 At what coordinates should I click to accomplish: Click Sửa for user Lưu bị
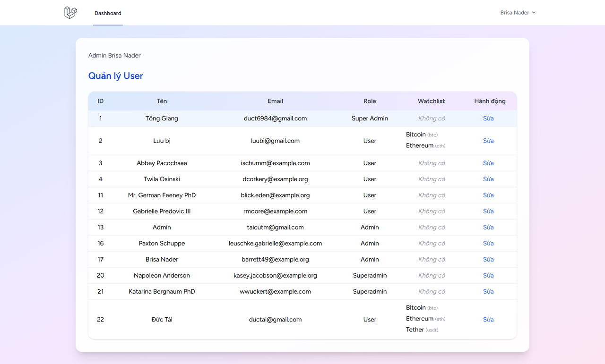click(488, 141)
